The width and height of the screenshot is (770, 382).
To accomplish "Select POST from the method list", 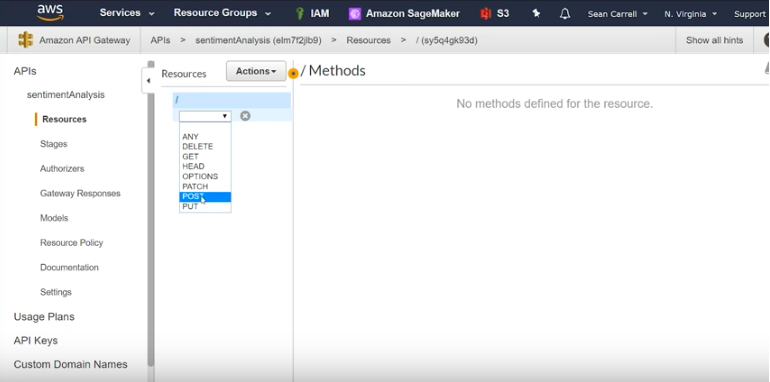I will pyautogui.click(x=205, y=196).
